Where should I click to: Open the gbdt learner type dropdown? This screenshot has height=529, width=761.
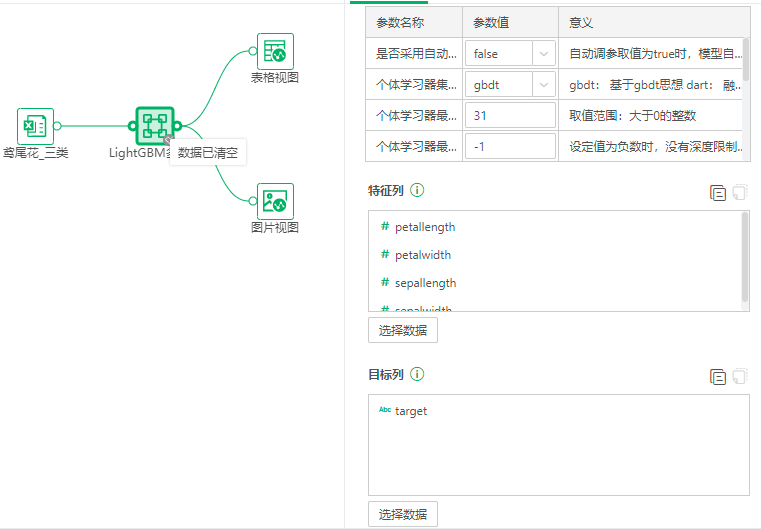tap(510, 85)
